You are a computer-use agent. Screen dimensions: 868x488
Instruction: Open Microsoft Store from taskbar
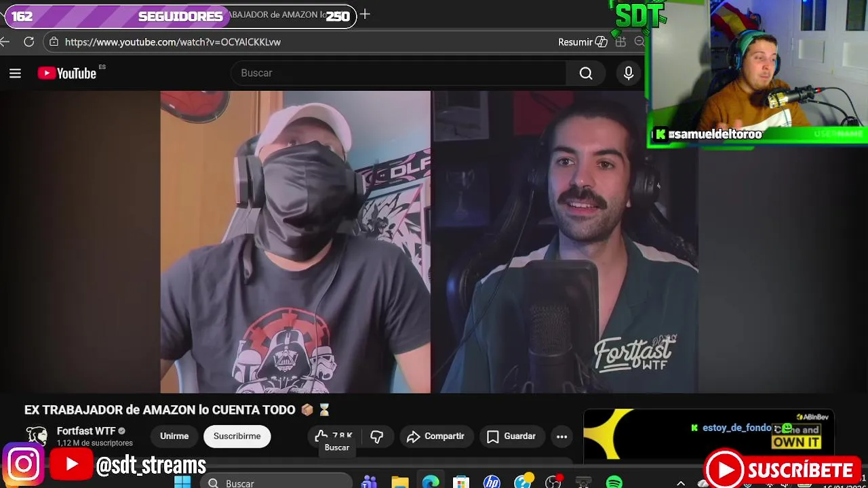pos(461,483)
